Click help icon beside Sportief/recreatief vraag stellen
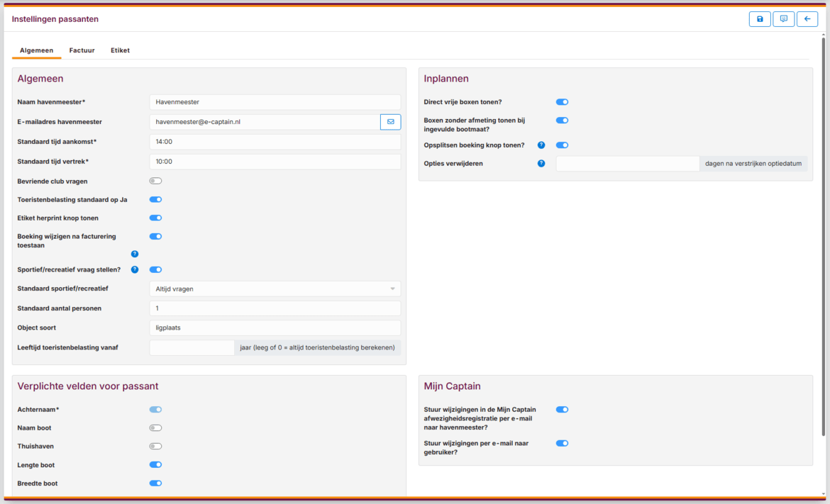The width and height of the screenshot is (830, 504). 135,270
